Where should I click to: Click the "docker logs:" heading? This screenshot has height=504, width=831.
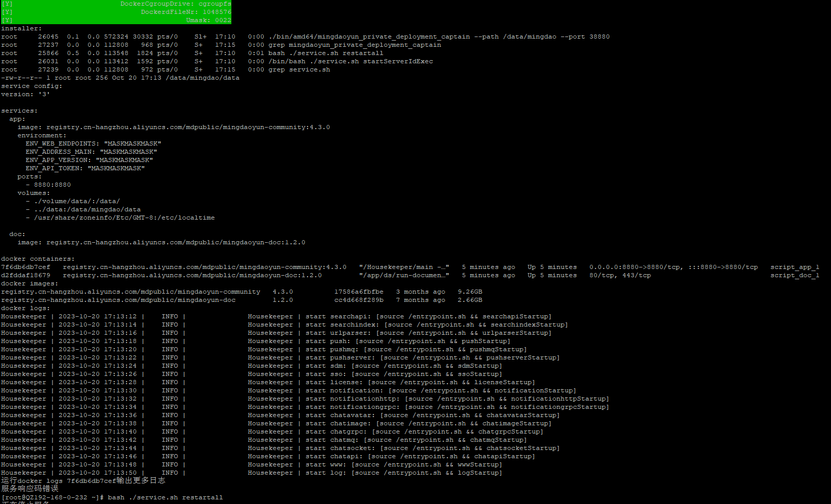point(26,308)
